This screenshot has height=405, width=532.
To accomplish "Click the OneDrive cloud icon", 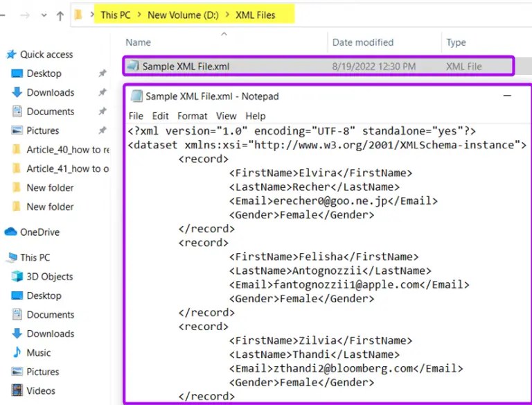I will pyautogui.click(x=10, y=232).
